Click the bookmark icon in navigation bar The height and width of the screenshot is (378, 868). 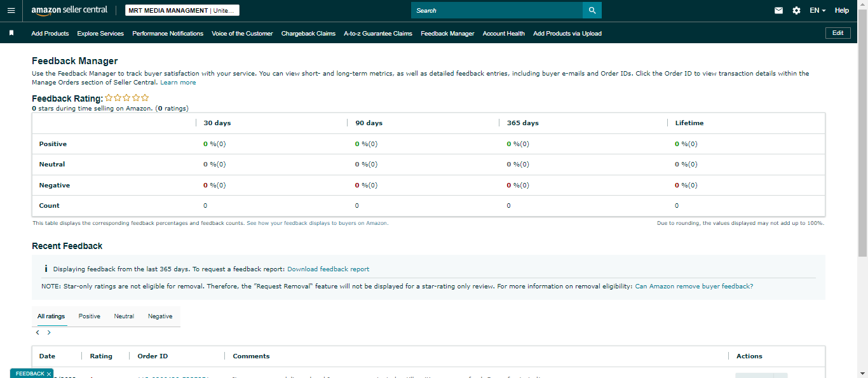coord(11,33)
